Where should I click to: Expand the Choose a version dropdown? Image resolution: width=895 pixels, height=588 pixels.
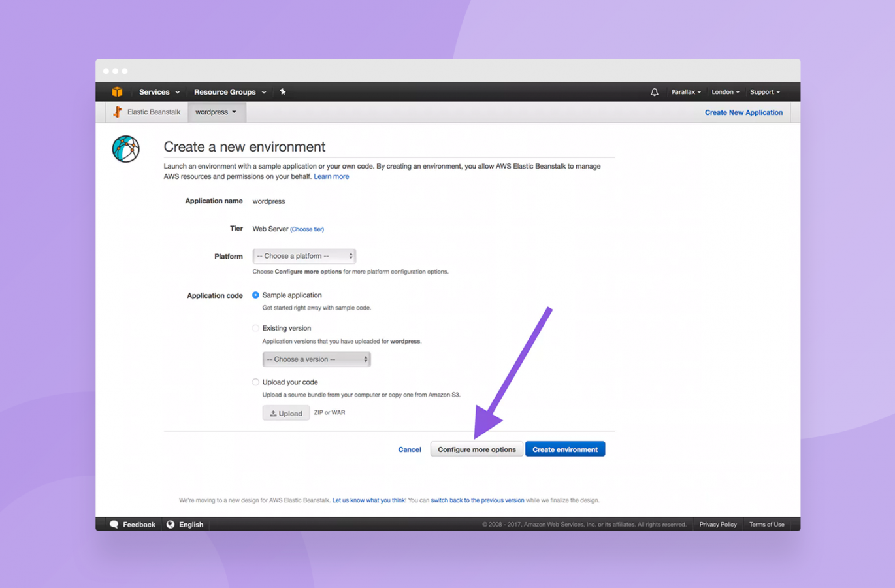[x=316, y=359]
